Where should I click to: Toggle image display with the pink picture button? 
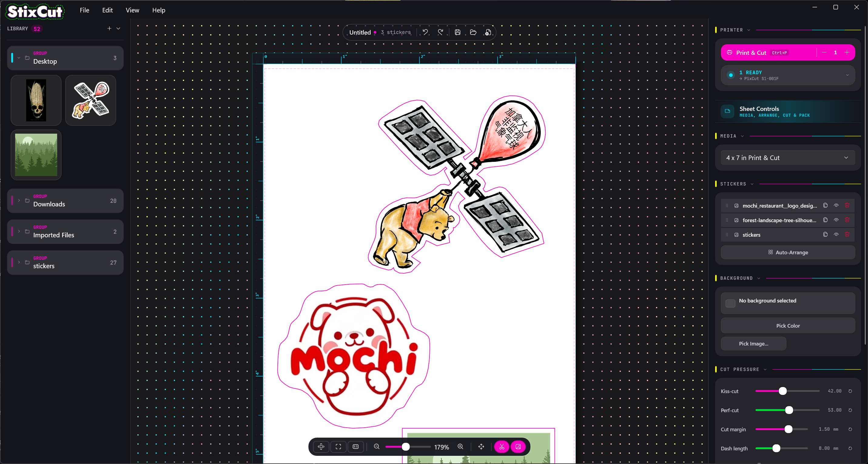(518, 446)
